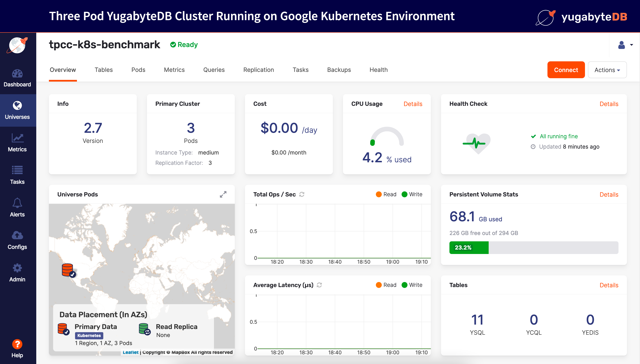Click the 23.2% disk usage progress bar
The width and height of the screenshot is (640, 364).
pyautogui.click(x=534, y=247)
